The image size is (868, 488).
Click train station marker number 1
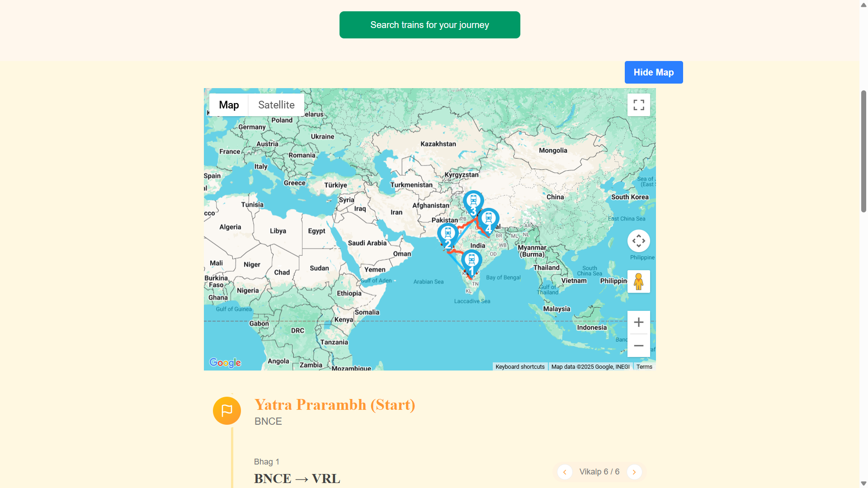[x=472, y=261]
